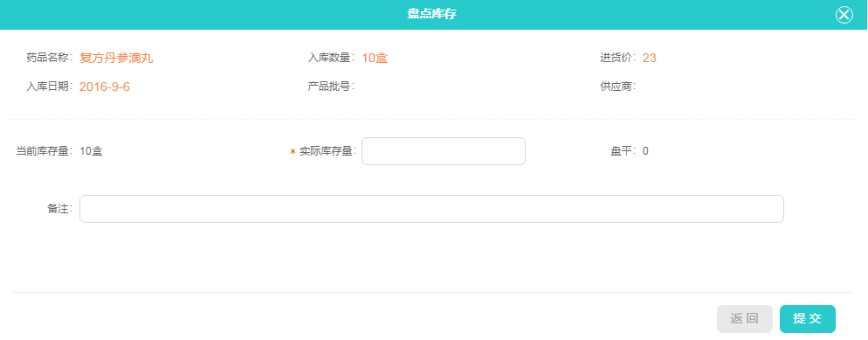Click the 实际库存量 field label
This screenshot has width=868, height=340.
tap(327, 151)
